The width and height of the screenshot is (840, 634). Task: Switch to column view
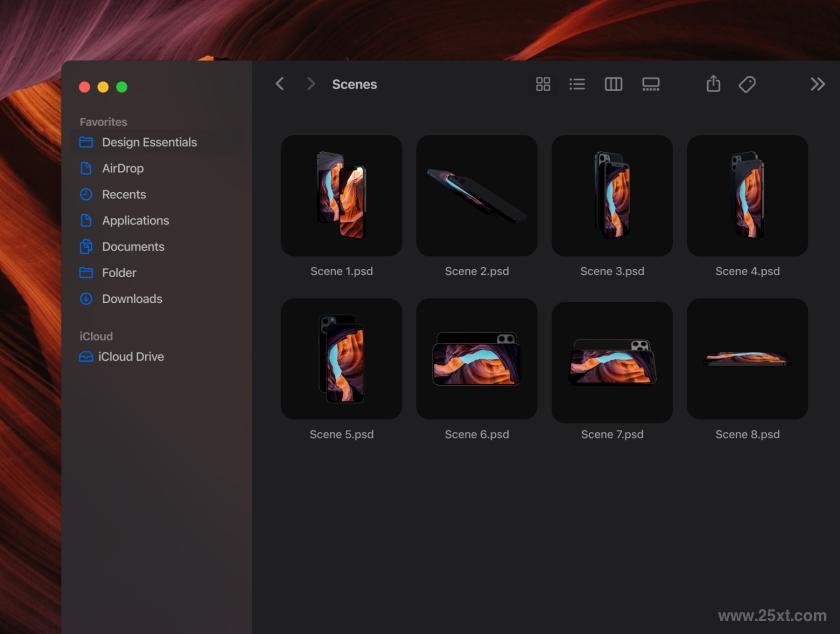tap(613, 84)
